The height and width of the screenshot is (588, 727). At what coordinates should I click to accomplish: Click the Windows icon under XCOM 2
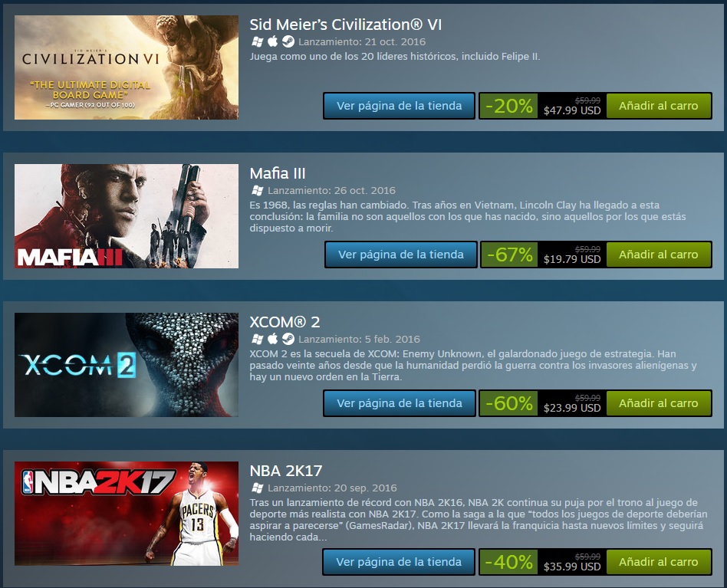[x=257, y=339]
